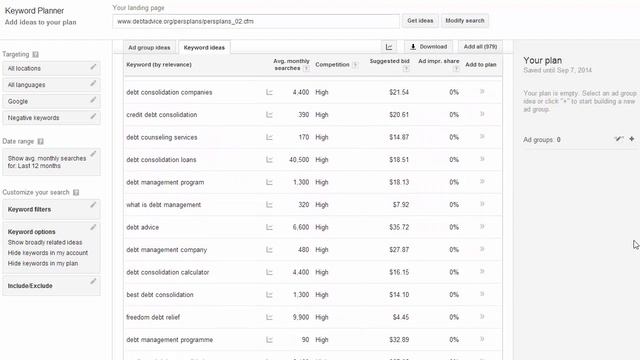
Task: Sort by Competition column header
Action: (x=332, y=64)
